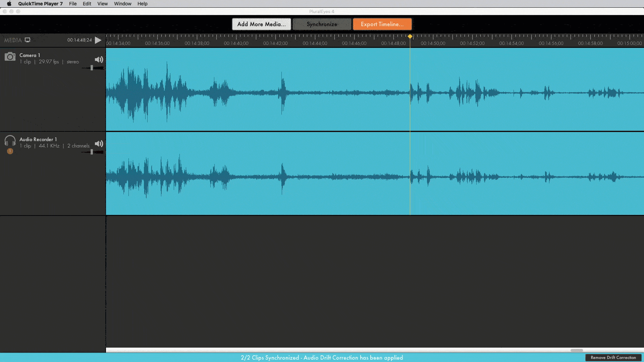
Task: Click the Synchronize button
Action: 322,24
